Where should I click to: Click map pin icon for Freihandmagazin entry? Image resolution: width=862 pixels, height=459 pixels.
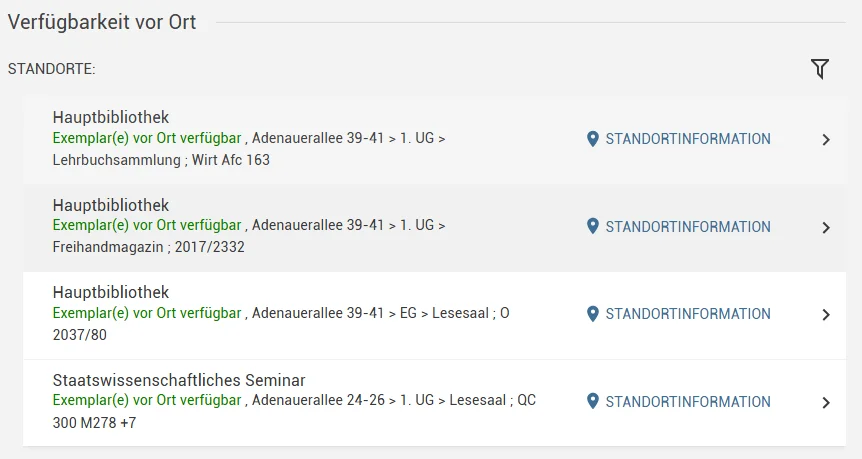coord(593,227)
